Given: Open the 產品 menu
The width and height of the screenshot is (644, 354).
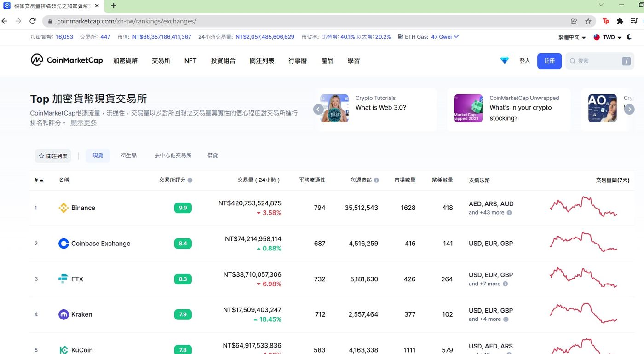Looking at the screenshot, I should tap(327, 61).
